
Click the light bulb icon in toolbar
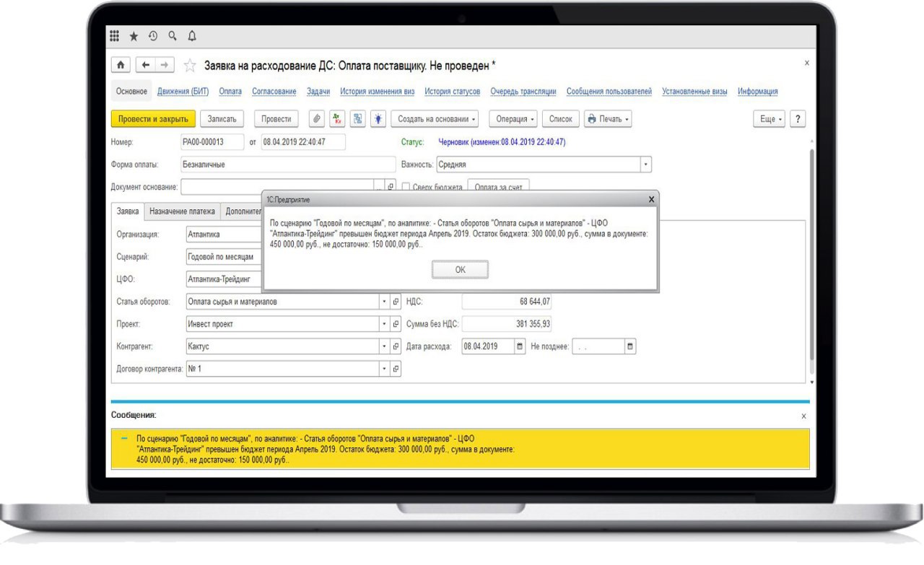(378, 119)
